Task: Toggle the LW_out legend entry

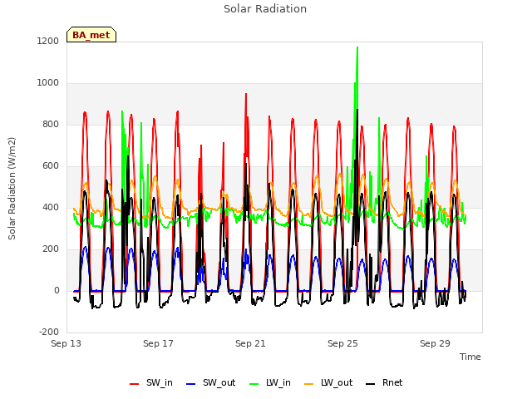Action: 328,383
